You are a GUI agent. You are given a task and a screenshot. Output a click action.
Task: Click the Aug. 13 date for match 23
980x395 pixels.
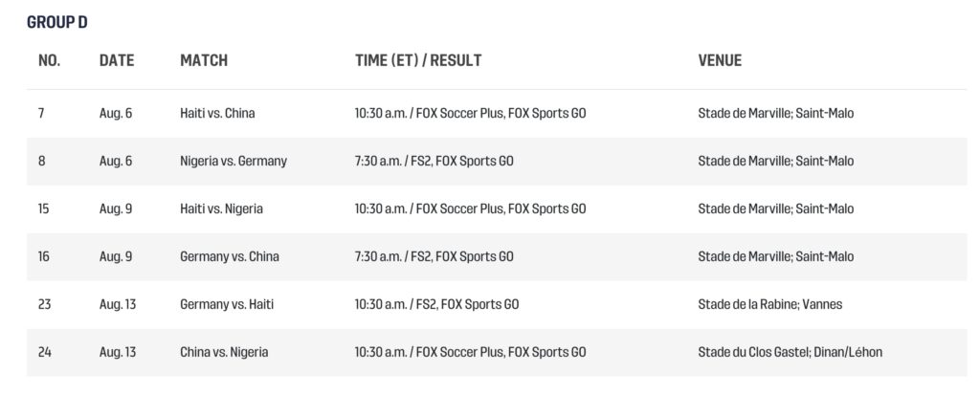click(x=118, y=304)
